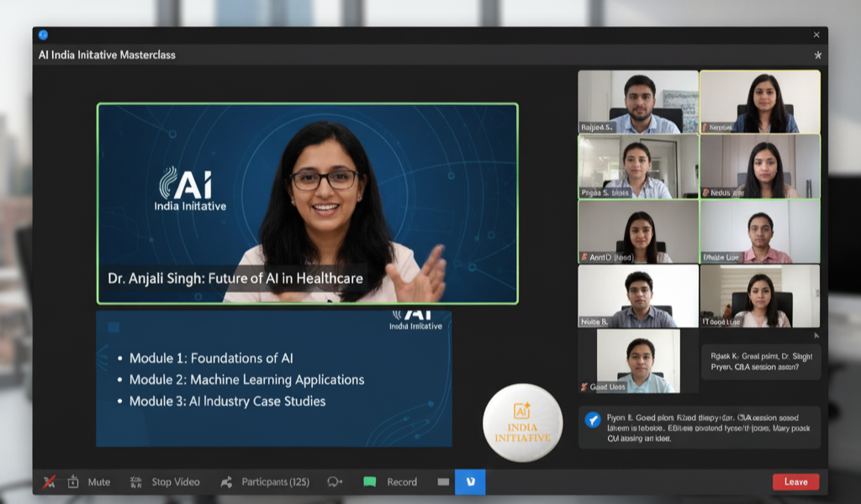Click the camera icon beside Stop Video
Image resolution: width=861 pixels, height=504 pixels.
pos(136,481)
